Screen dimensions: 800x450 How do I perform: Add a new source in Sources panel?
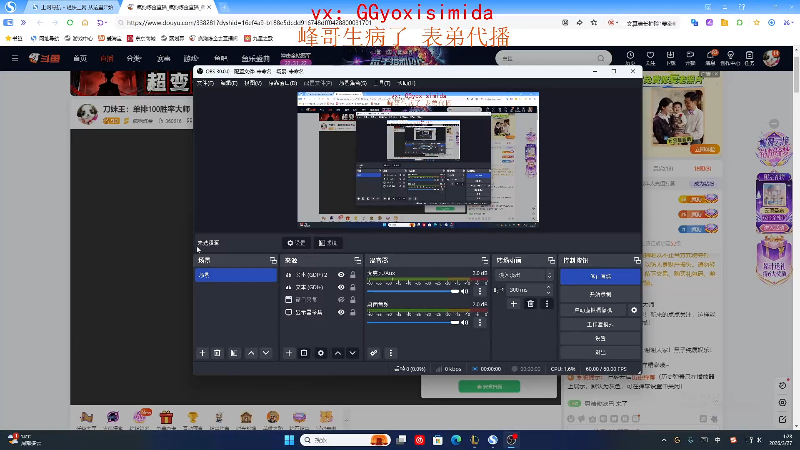(x=289, y=353)
